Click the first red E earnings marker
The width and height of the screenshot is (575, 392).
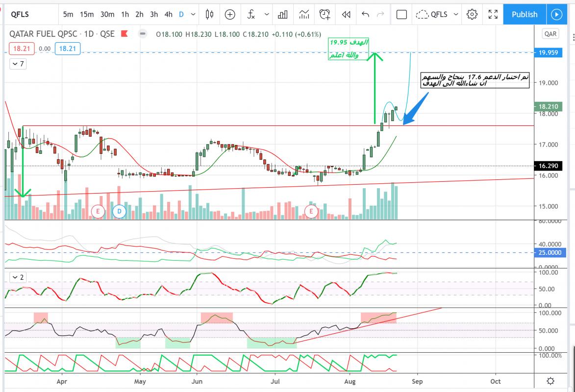(x=98, y=211)
